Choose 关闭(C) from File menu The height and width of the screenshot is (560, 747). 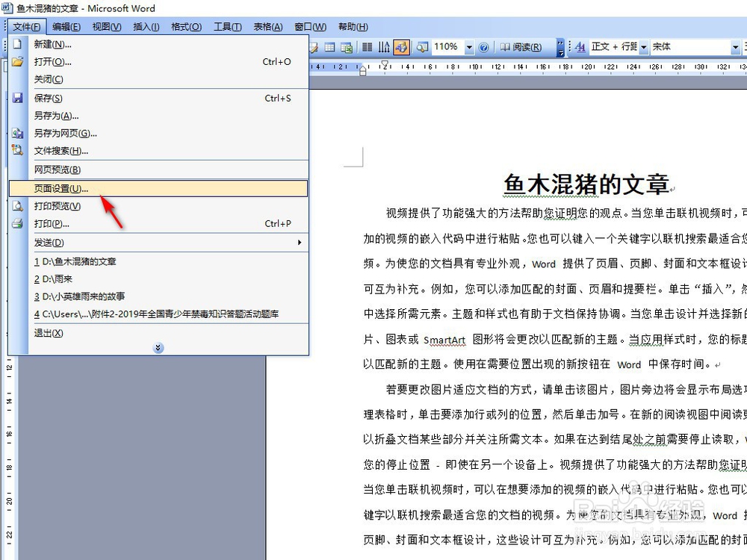tap(158, 79)
